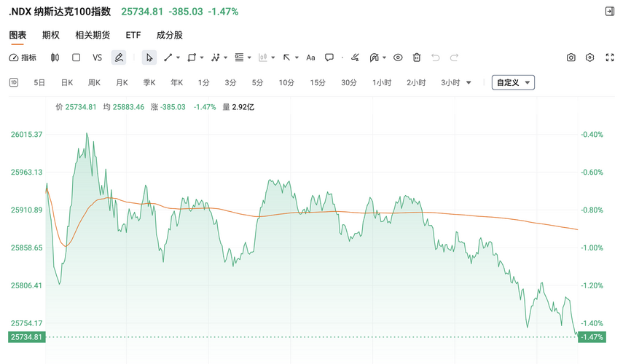Select the 5分 interval
Viewport: 623px width, 364px height.
[257, 82]
